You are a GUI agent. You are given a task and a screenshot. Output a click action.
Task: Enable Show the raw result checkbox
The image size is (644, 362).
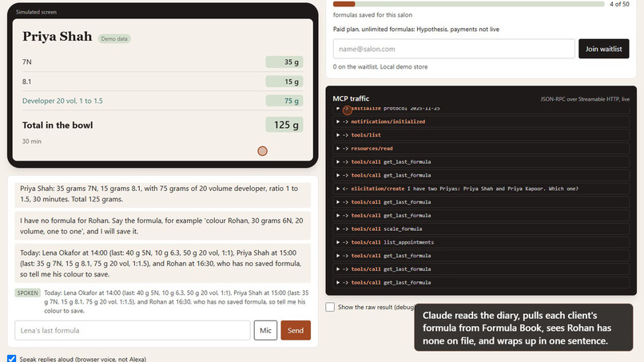330,307
